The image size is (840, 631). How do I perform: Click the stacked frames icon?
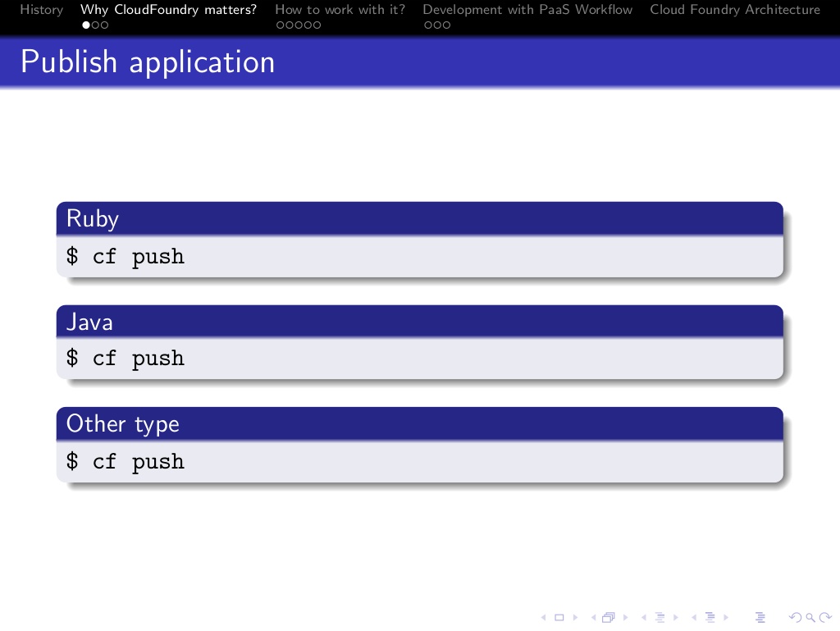609,618
